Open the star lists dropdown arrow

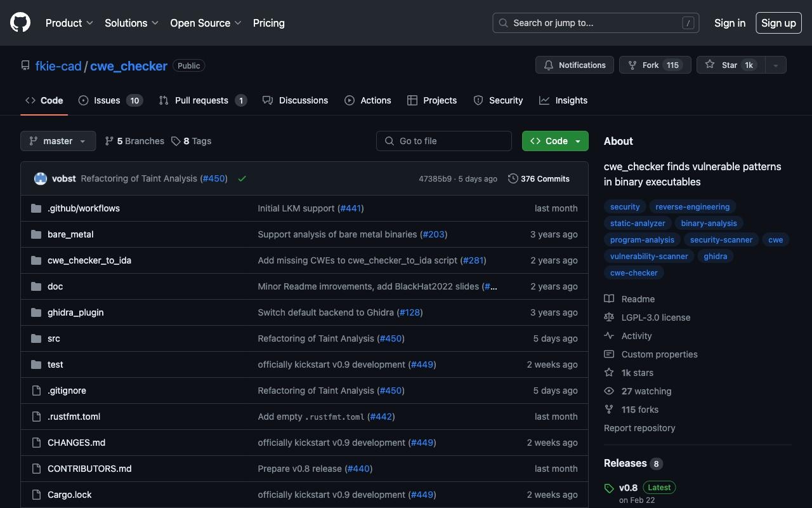775,65
